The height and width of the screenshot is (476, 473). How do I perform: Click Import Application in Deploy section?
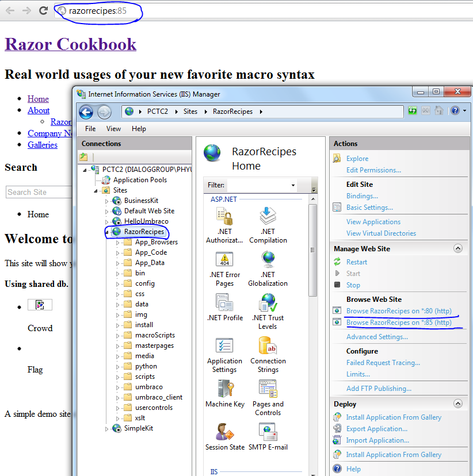click(x=377, y=440)
